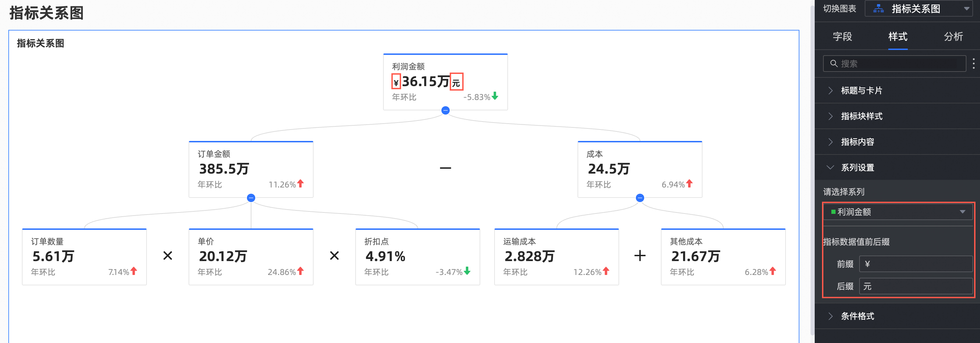Select the 订单金额 metric card

pos(251,169)
